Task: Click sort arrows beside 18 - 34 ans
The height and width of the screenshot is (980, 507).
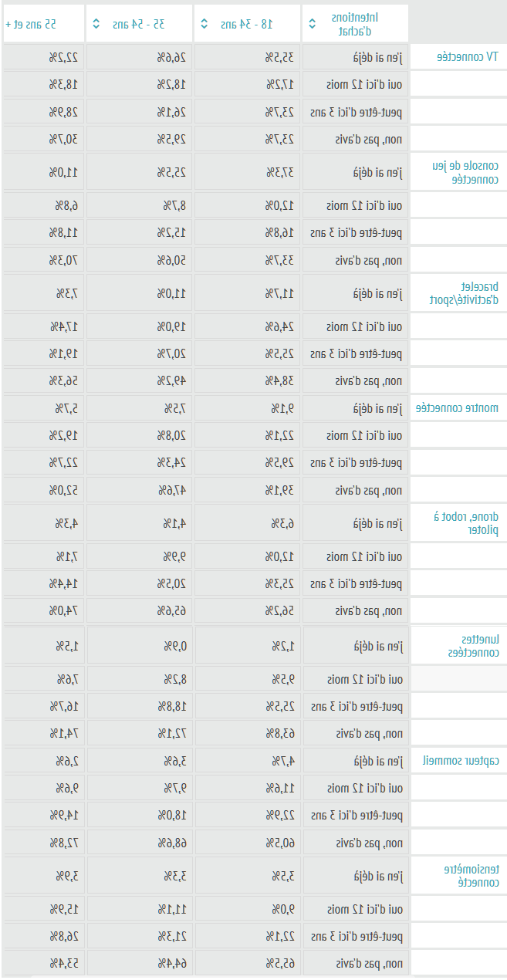Action: click(204, 24)
